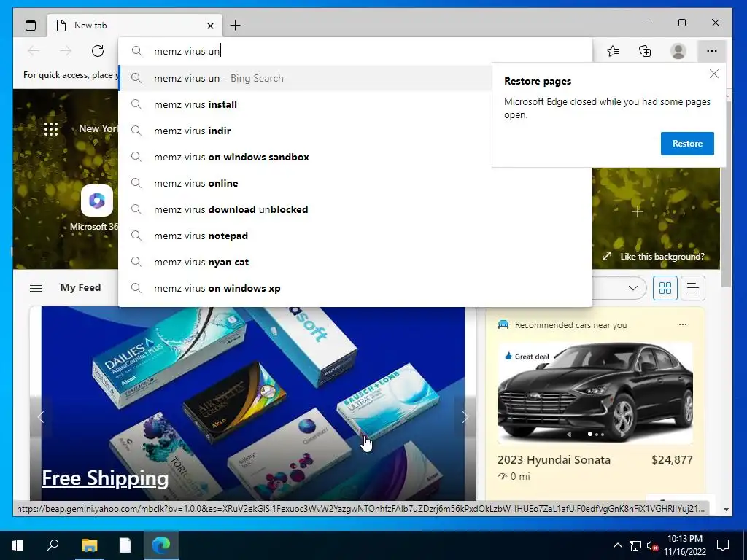
Task: Open the network status tray icon
Action: [x=635, y=545]
